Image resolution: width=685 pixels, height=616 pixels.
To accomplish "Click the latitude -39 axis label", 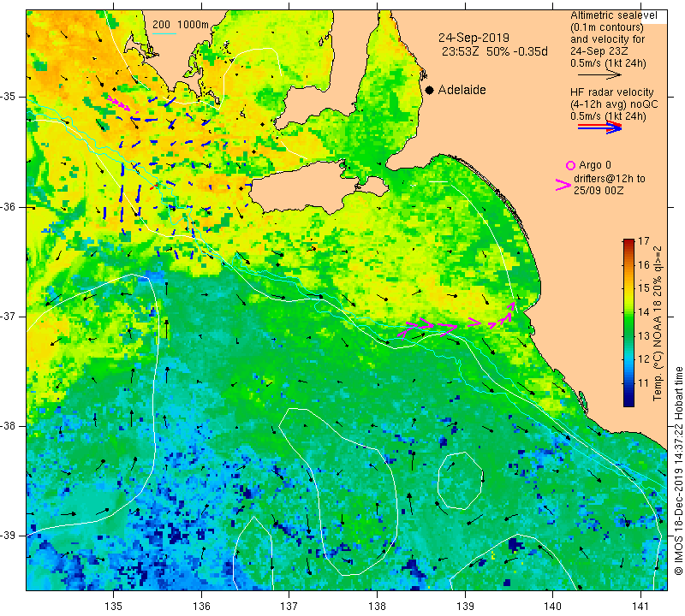I will coord(9,536).
